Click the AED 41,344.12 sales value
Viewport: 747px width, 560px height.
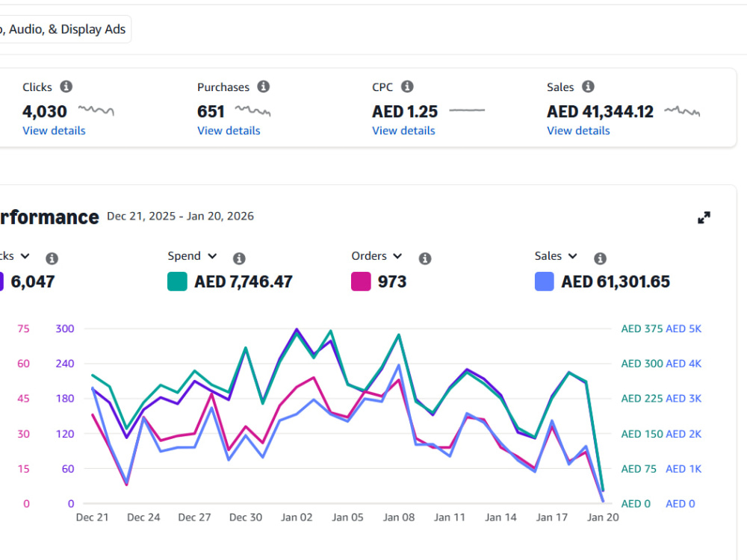coord(601,111)
